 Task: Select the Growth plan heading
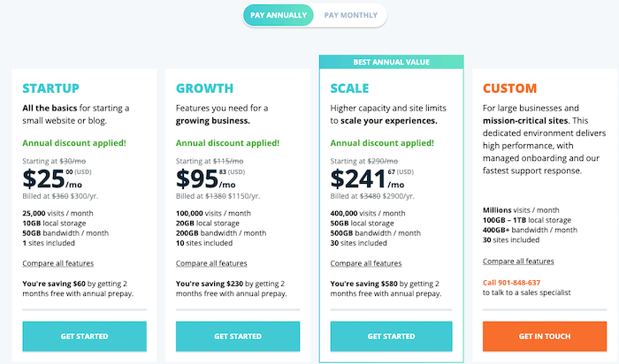point(204,88)
